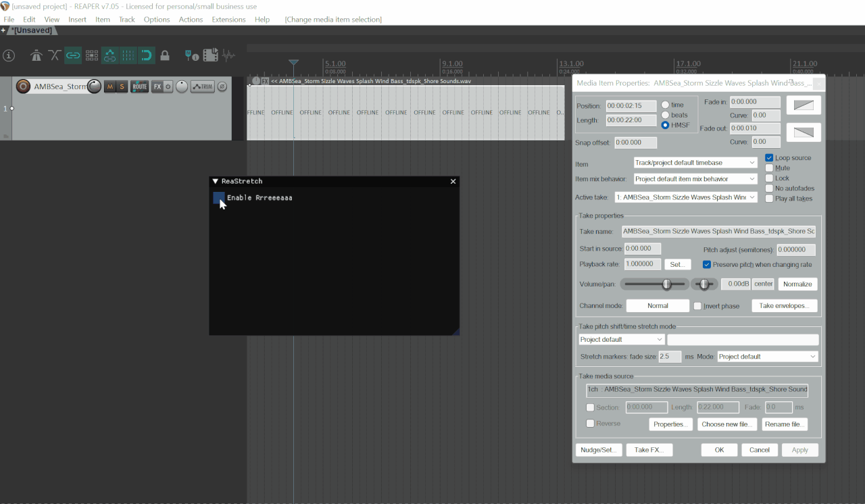Click the Choose new file button
This screenshot has height=504, width=865.
pos(726,424)
